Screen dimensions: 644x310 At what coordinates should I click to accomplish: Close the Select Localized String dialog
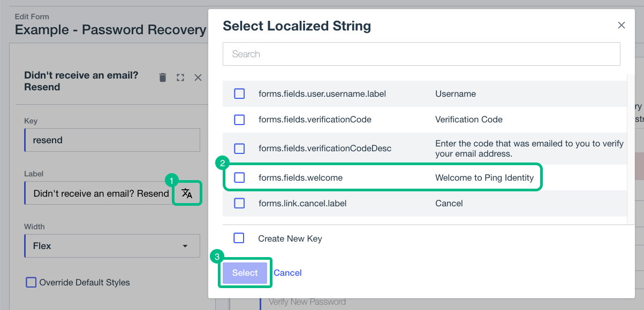[x=621, y=25]
